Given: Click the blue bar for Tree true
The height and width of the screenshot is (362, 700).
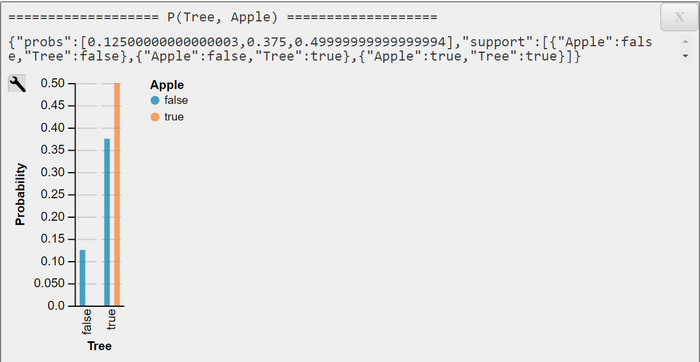Looking at the screenshot, I should (x=107, y=222).
